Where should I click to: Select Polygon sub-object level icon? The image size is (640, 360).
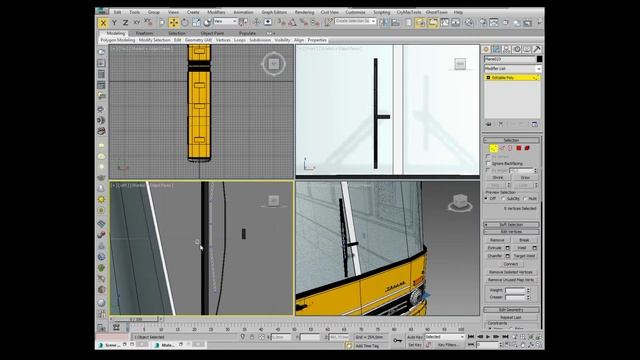tap(519, 148)
